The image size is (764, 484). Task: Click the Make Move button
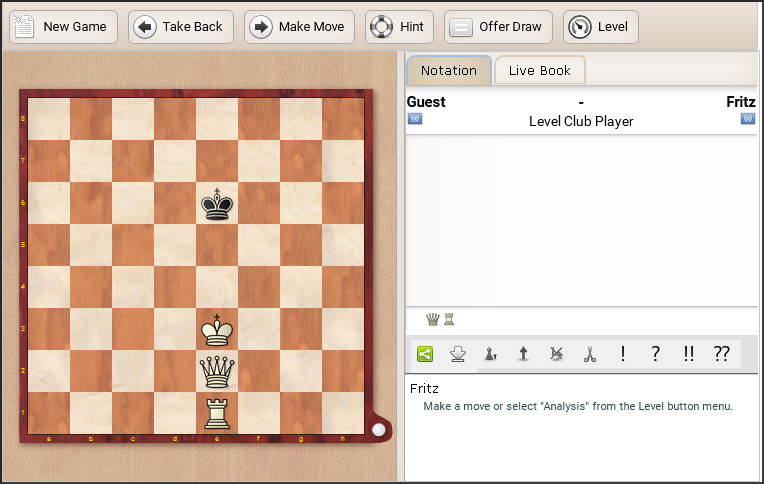click(x=299, y=27)
